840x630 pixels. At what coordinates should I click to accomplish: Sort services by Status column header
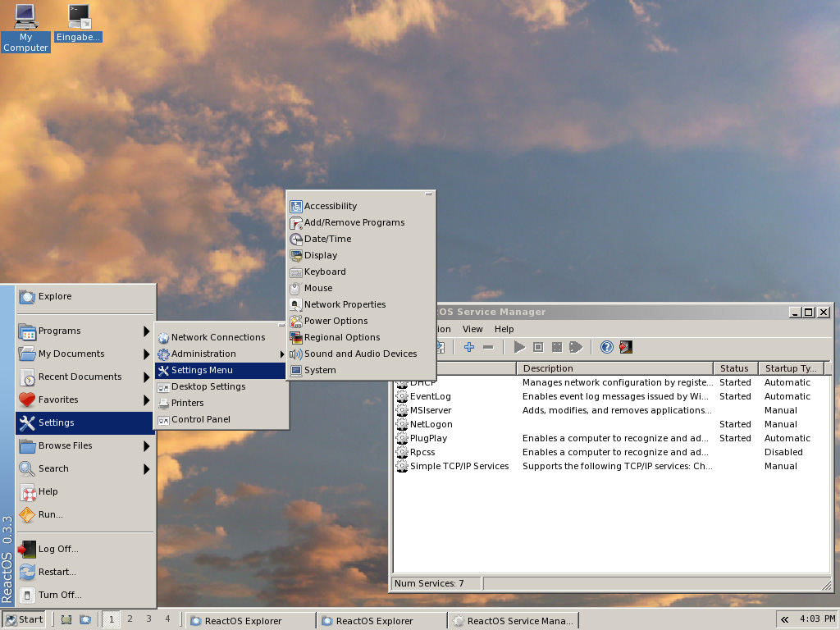(x=734, y=368)
